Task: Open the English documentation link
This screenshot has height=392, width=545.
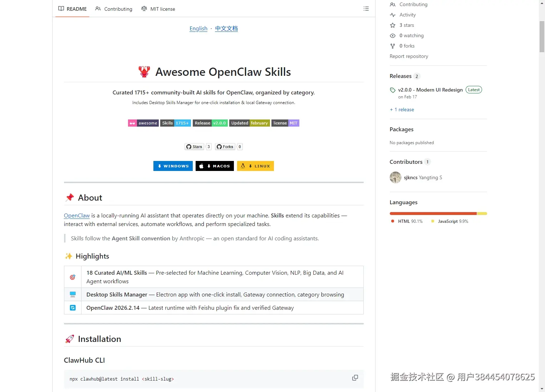Action: click(198, 28)
